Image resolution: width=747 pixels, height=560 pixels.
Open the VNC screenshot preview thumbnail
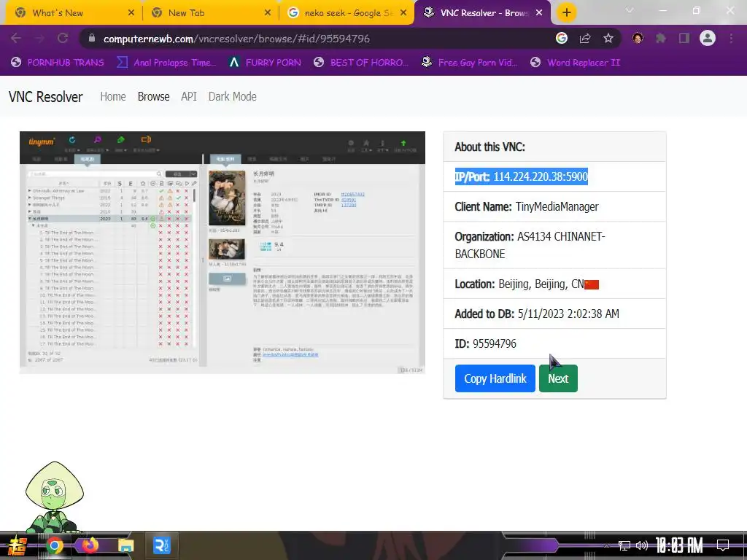pos(222,252)
